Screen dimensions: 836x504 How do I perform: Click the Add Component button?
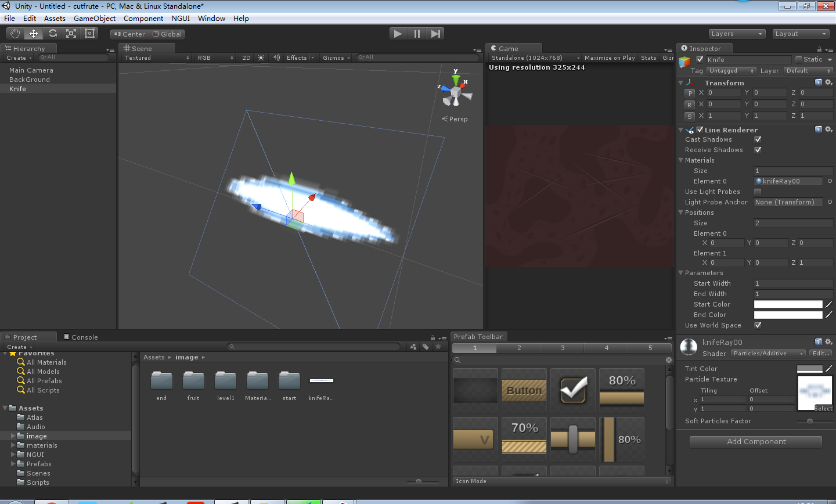point(756,441)
